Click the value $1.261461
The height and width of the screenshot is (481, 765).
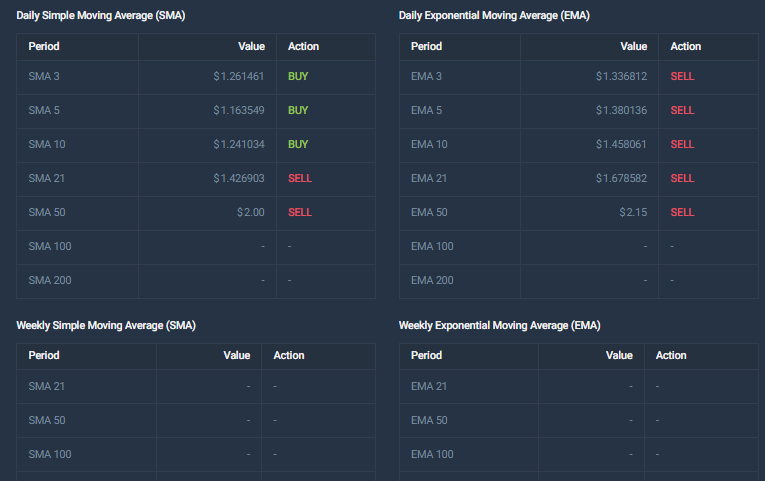[239, 76]
